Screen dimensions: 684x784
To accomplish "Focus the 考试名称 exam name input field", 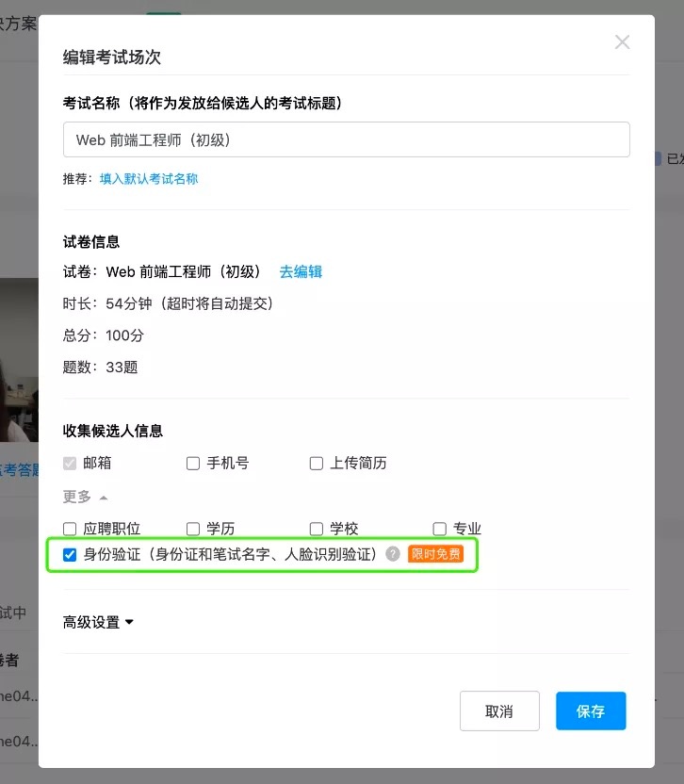I will point(347,139).
